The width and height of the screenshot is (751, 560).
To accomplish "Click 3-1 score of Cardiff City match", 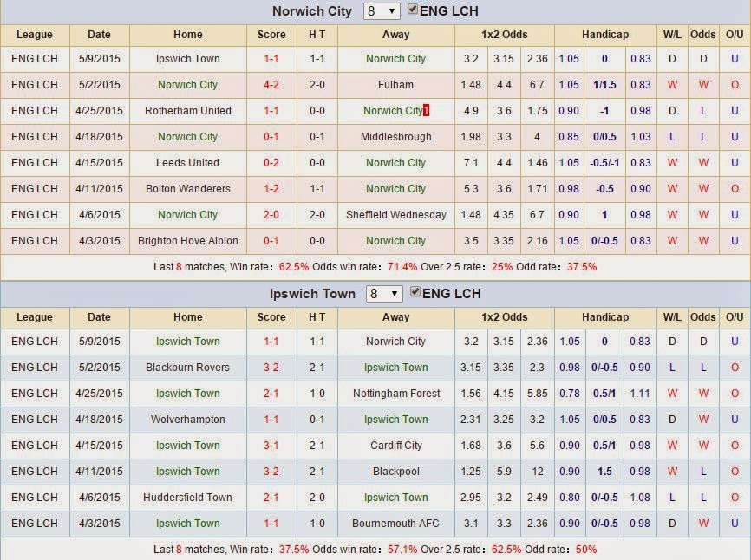I will pyautogui.click(x=271, y=445).
